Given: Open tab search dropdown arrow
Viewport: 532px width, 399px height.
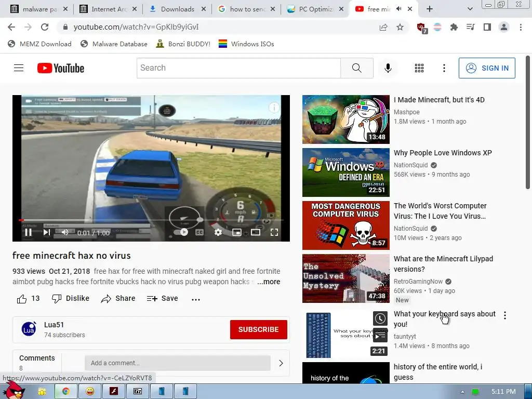Looking at the screenshot, I should [470, 9].
